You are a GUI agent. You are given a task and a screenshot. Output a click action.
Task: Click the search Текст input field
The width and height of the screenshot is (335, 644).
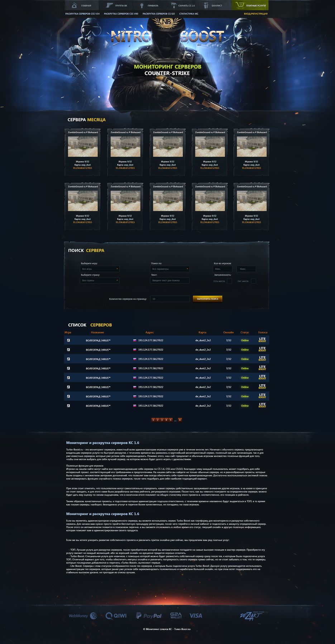click(x=170, y=280)
